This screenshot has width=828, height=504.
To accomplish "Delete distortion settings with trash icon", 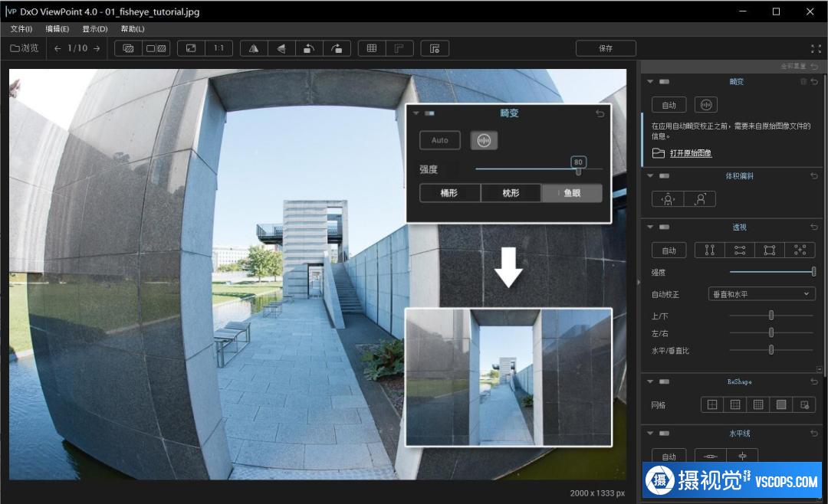I will pyautogui.click(x=803, y=82).
